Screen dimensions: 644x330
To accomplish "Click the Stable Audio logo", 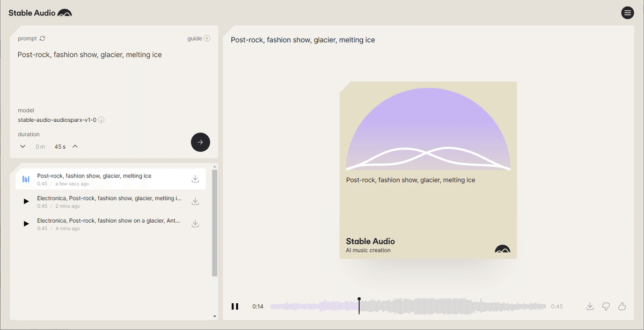I will click(40, 12).
